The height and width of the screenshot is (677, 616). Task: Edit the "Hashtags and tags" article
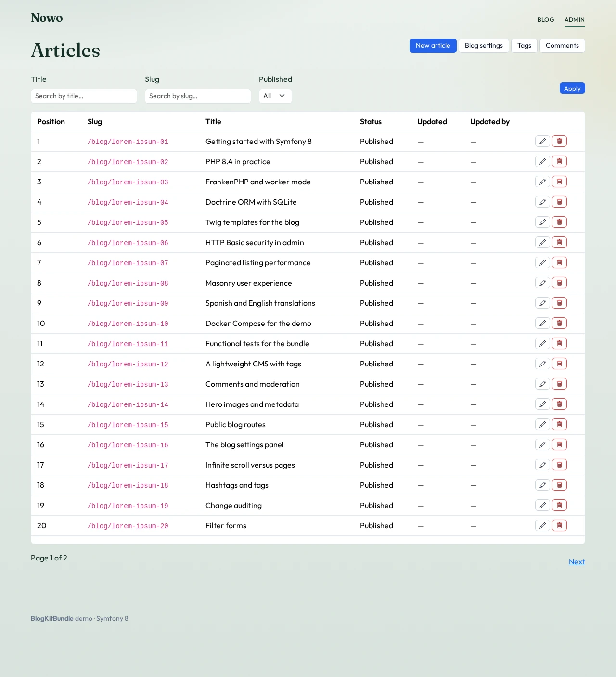tap(542, 485)
